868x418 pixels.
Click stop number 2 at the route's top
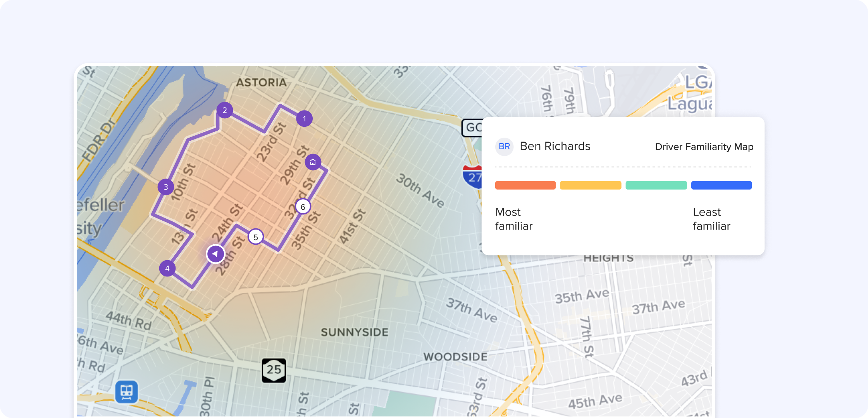point(224,110)
